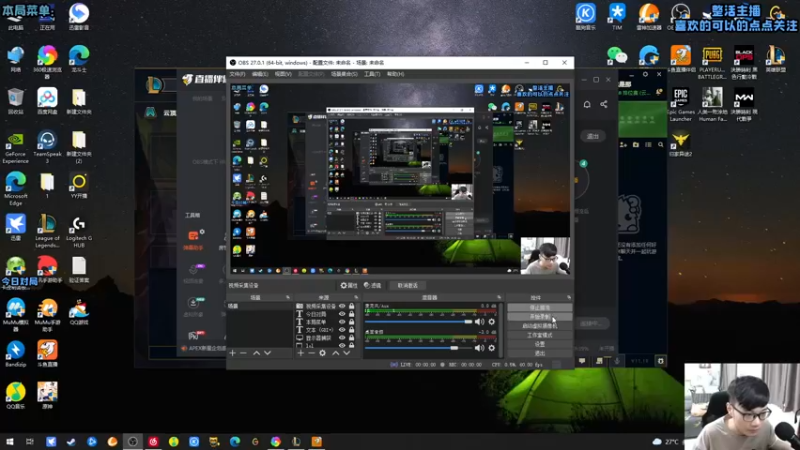
Task: Adjust desktop audio volume slider
Action: pos(418,348)
